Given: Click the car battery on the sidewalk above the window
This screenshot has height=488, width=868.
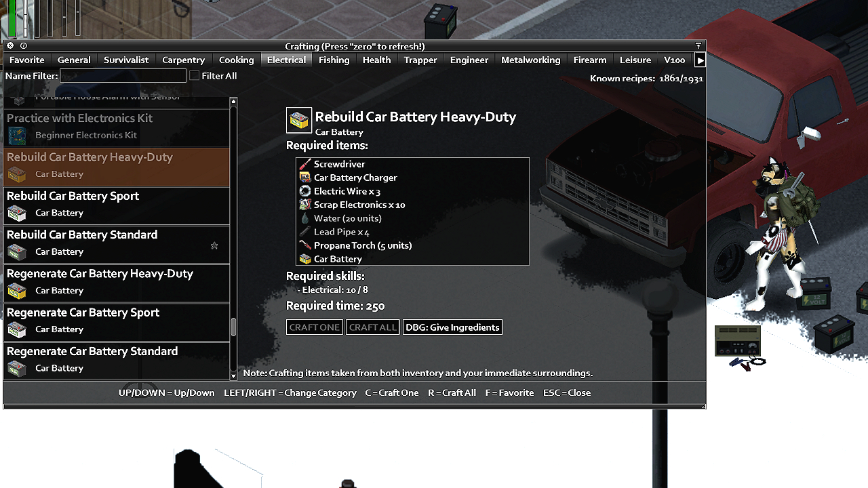Looking at the screenshot, I should coord(441,21).
